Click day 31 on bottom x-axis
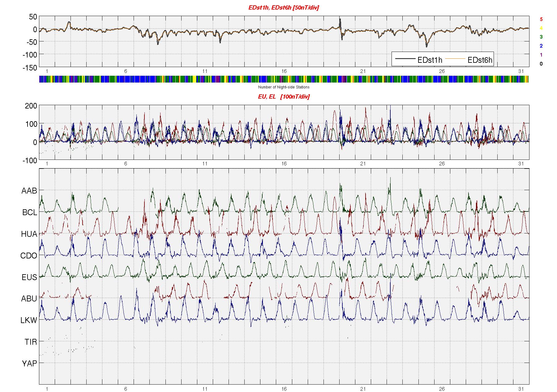The width and height of the screenshot is (557, 392). (521, 389)
